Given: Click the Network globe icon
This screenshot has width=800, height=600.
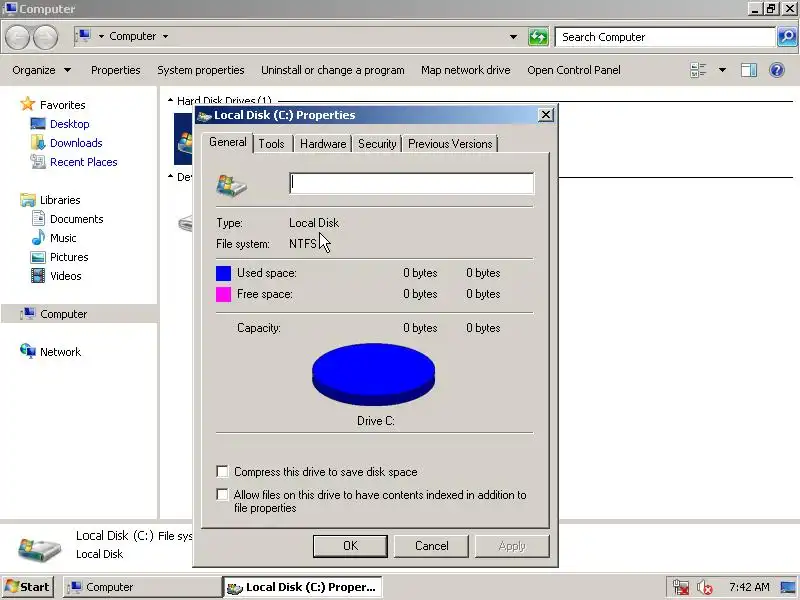Looking at the screenshot, I should [28, 351].
